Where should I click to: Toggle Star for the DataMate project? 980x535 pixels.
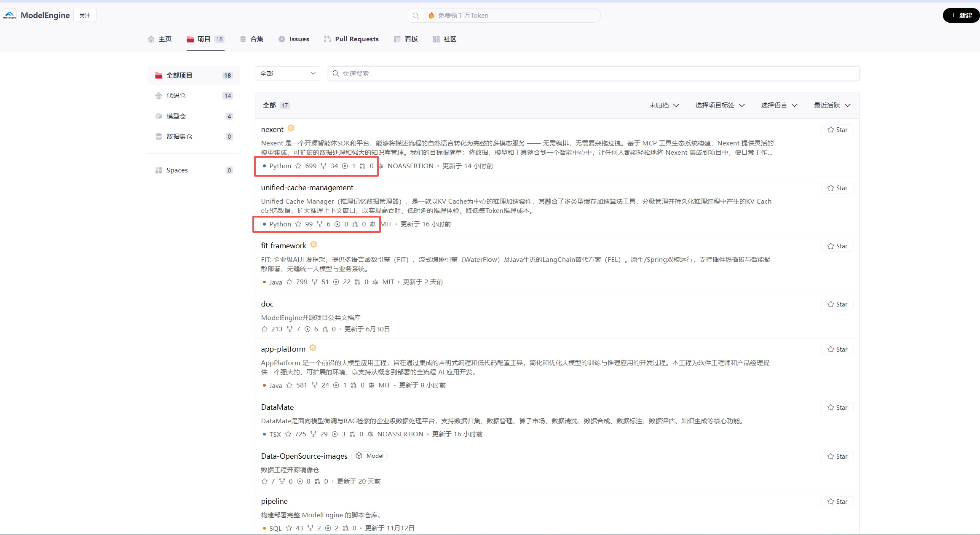pos(837,408)
